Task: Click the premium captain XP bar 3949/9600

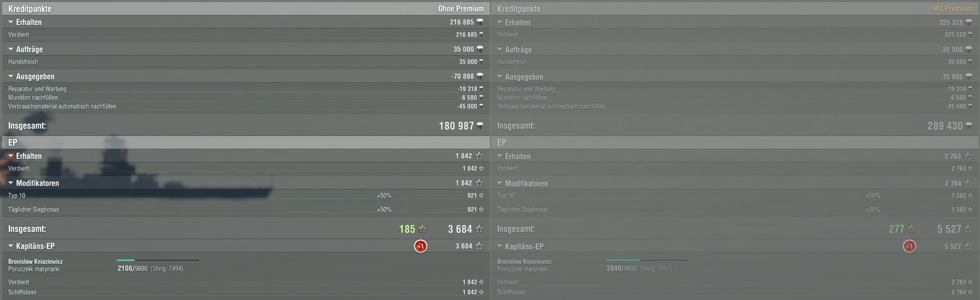Action: pyautogui.click(x=647, y=260)
